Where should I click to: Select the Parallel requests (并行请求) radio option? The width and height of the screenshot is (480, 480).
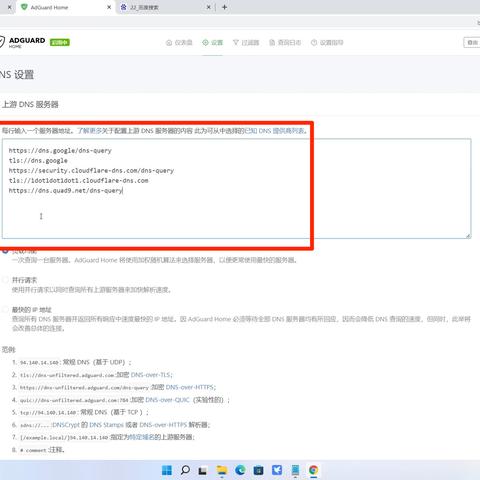[5, 280]
